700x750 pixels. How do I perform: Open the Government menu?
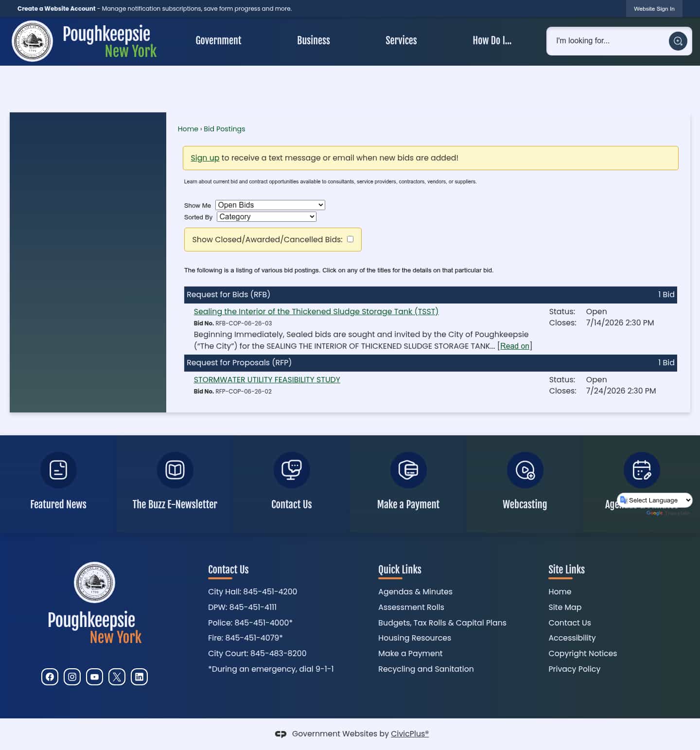coord(218,40)
